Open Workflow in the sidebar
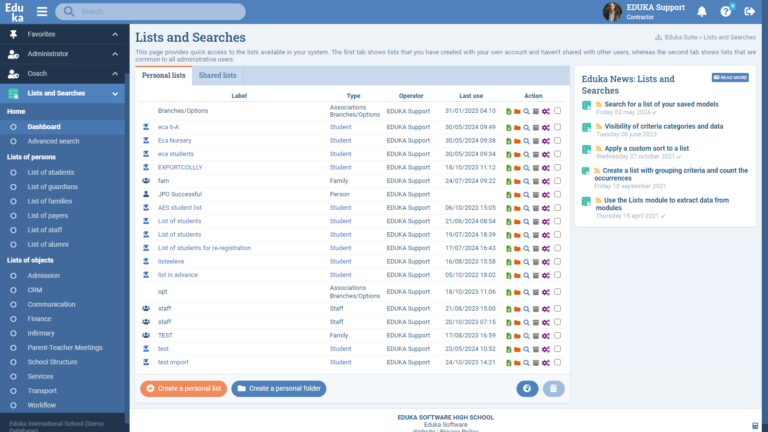The height and width of the screenshot is (432, 768). coord(42,405)
